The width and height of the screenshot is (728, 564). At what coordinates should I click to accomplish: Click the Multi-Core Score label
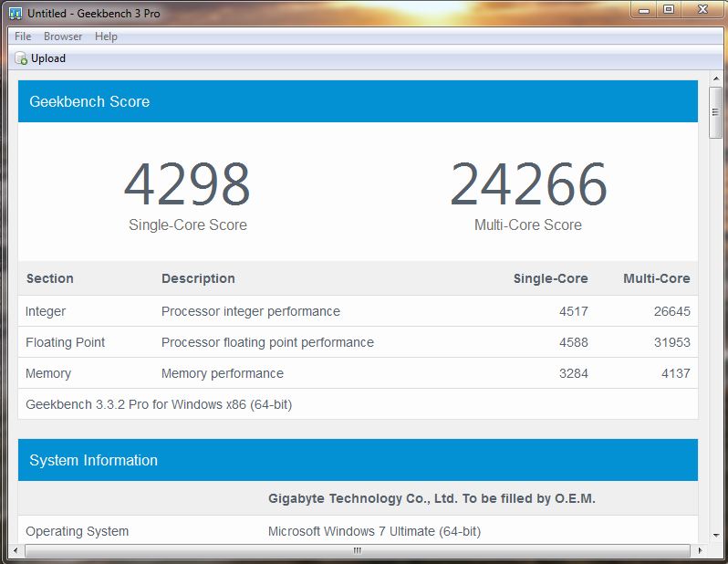[528, 225]
